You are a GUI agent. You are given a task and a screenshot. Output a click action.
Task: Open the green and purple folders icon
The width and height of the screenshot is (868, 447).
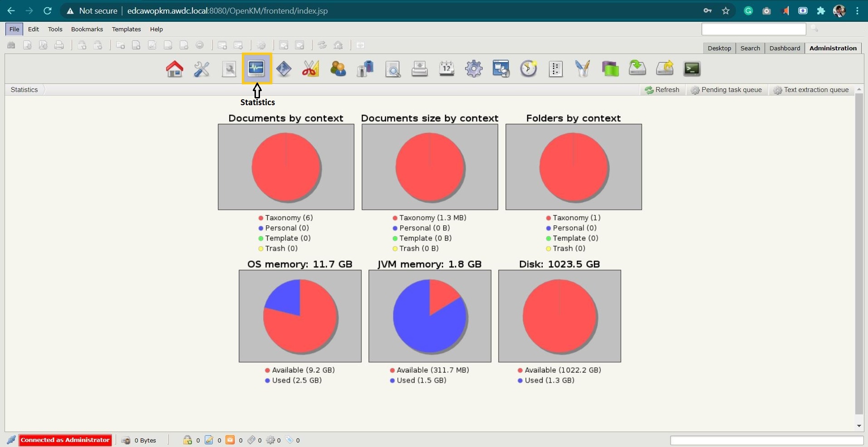(610, 69)
